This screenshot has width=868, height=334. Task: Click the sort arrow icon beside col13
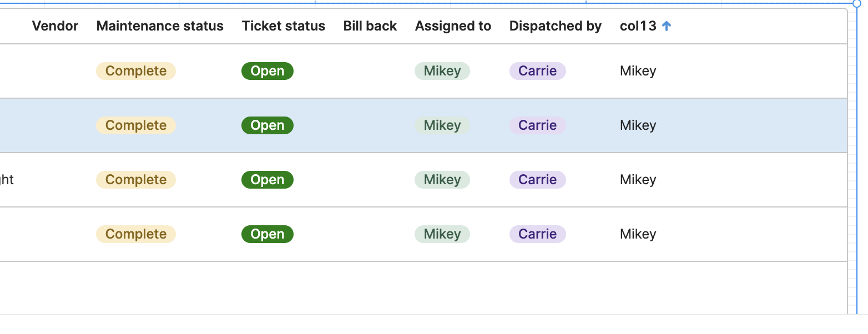[667, 26]
